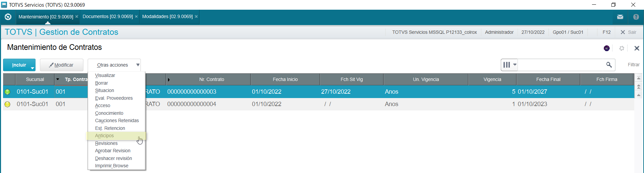Open Cauciones Retenidas menu entry
644x173 pixels.
click(116, 120)
